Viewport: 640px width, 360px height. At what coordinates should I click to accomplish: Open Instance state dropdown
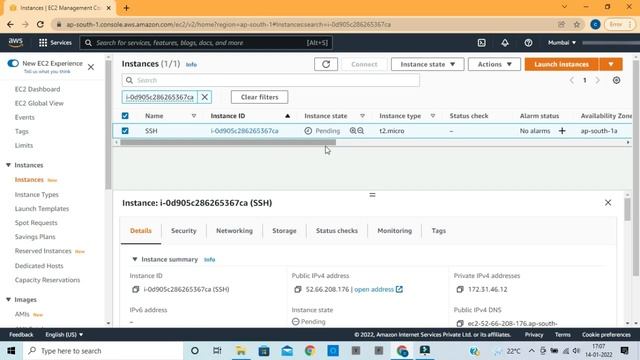[427, 64]
